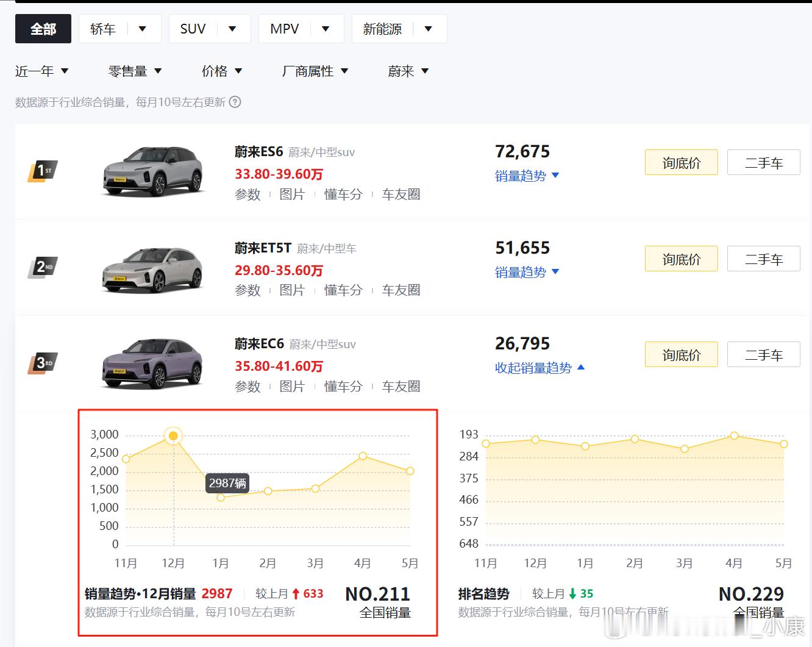
Task: Open 图片 for 蔚来EC6
Action: (292, 386)
